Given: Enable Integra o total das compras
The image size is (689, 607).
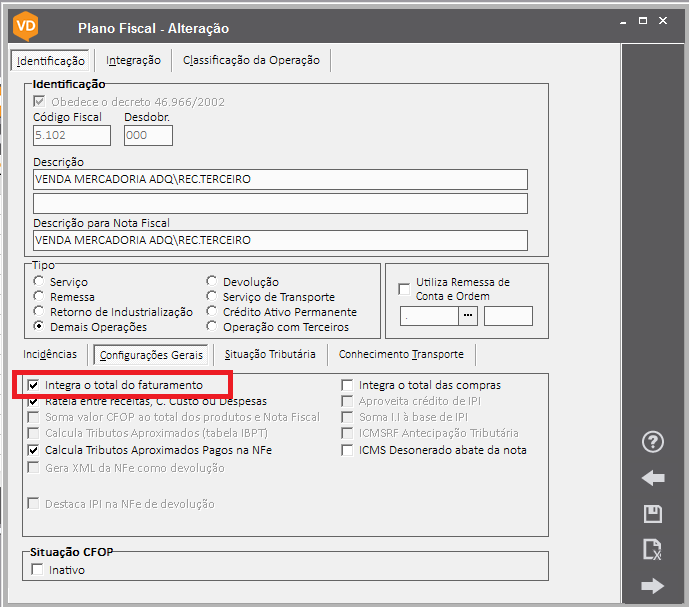Looking at the screenshot, I should click(347, 385).
